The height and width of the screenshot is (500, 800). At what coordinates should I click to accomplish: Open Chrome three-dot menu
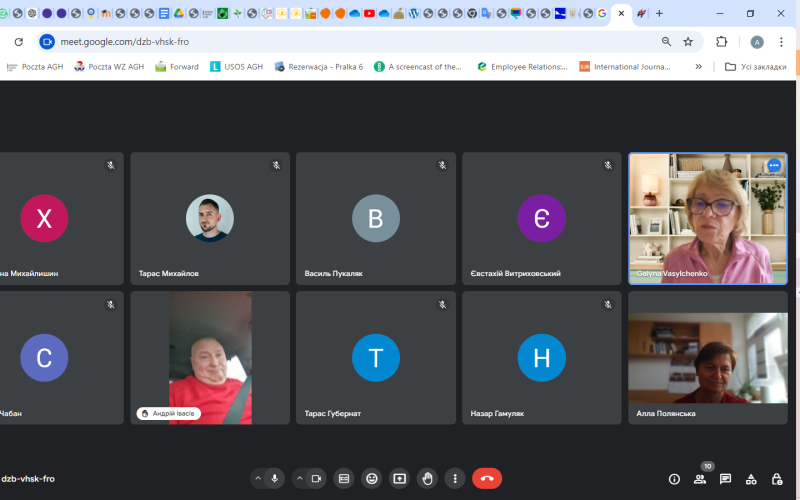781,42
